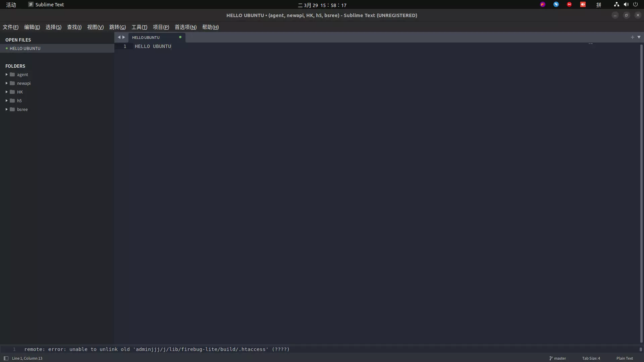Click unsaved dot on HELLO UBUNTU tab
This screenshot has height=362, width=644.
click(x=180, y=37)
